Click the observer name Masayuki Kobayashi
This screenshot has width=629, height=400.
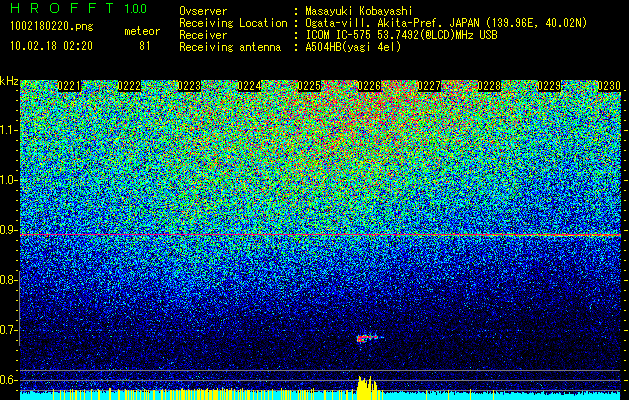[x=359, y=11]
